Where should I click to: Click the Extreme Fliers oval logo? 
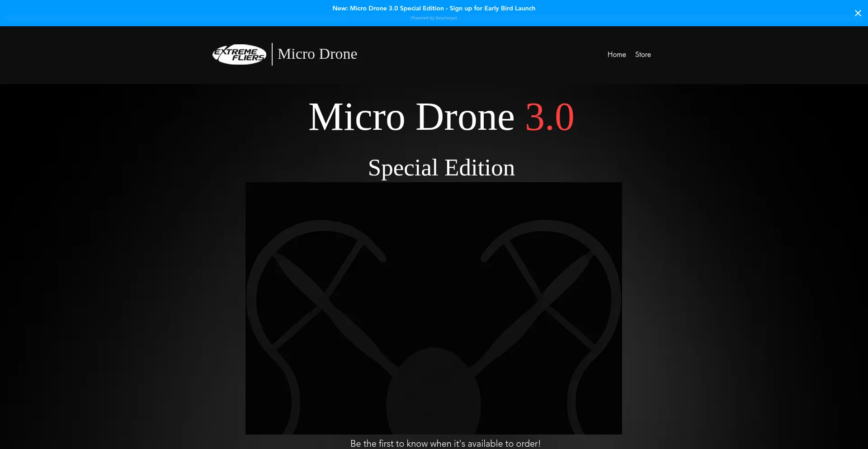239,54
